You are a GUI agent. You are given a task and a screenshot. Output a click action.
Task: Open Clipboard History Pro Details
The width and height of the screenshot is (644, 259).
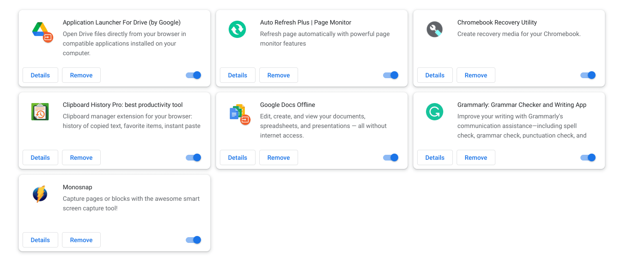pos(40,157)
